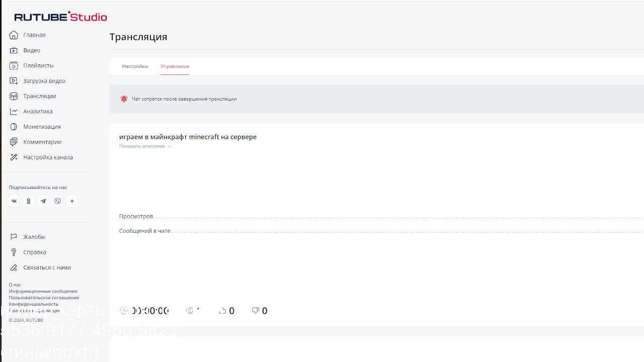Click the Настройка канала wand icon

tap(14, 157)
